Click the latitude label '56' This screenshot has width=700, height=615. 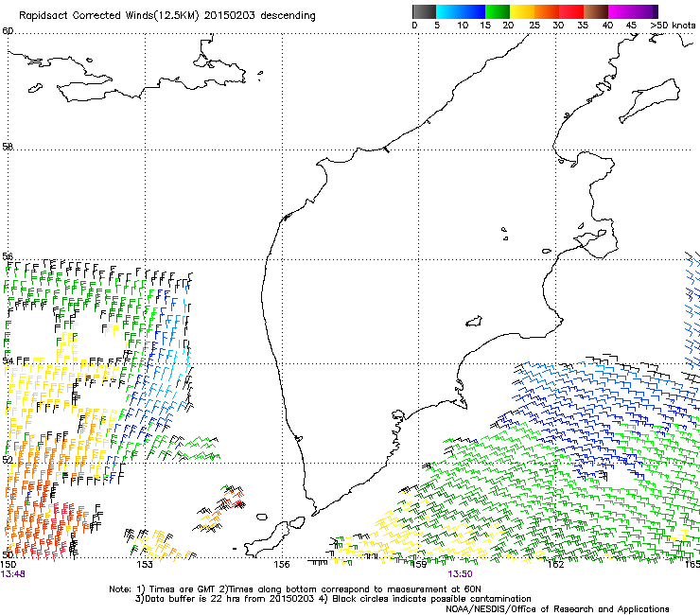pyautogui.click(x=8, y=256)
